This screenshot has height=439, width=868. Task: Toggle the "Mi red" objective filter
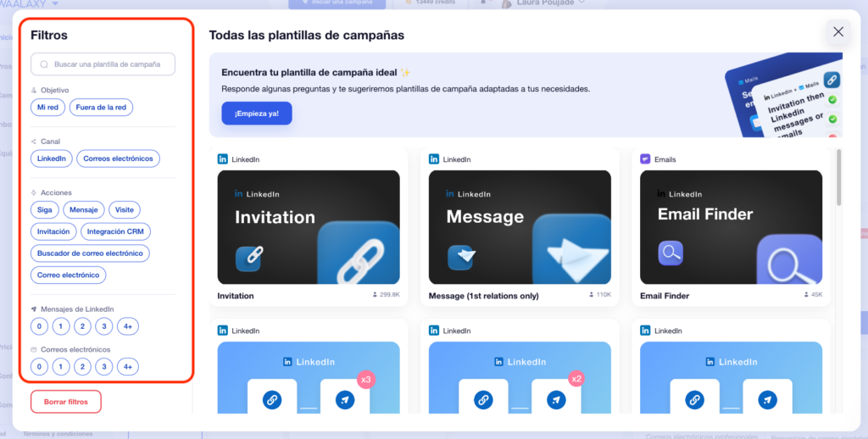click(x=47, y=108)
